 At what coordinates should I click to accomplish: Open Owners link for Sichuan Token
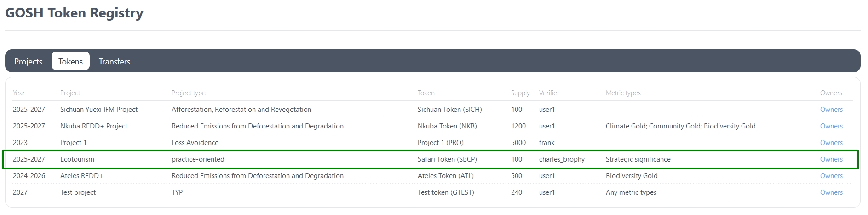(831, 110)
